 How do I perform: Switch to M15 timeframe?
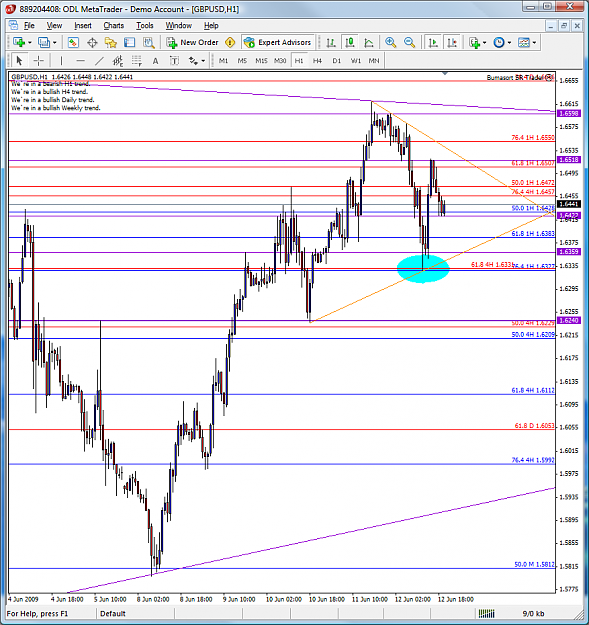tap(261, 61)
